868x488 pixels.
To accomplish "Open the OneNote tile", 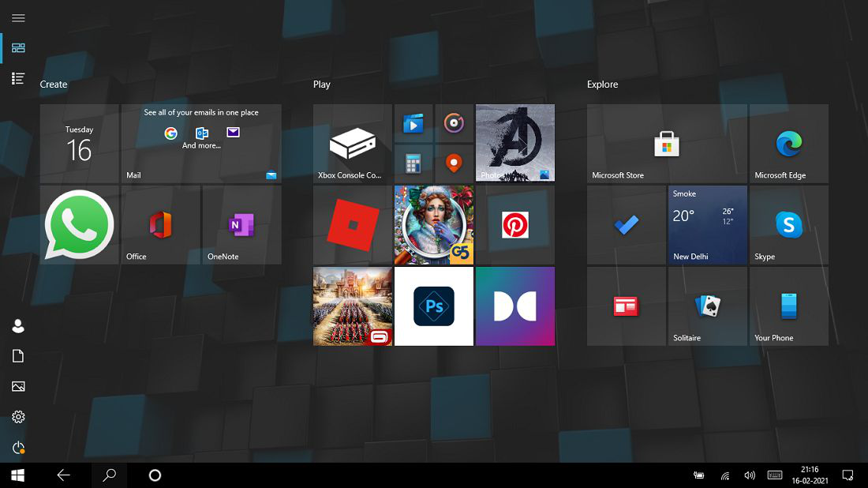I will (x=242, y=225).
